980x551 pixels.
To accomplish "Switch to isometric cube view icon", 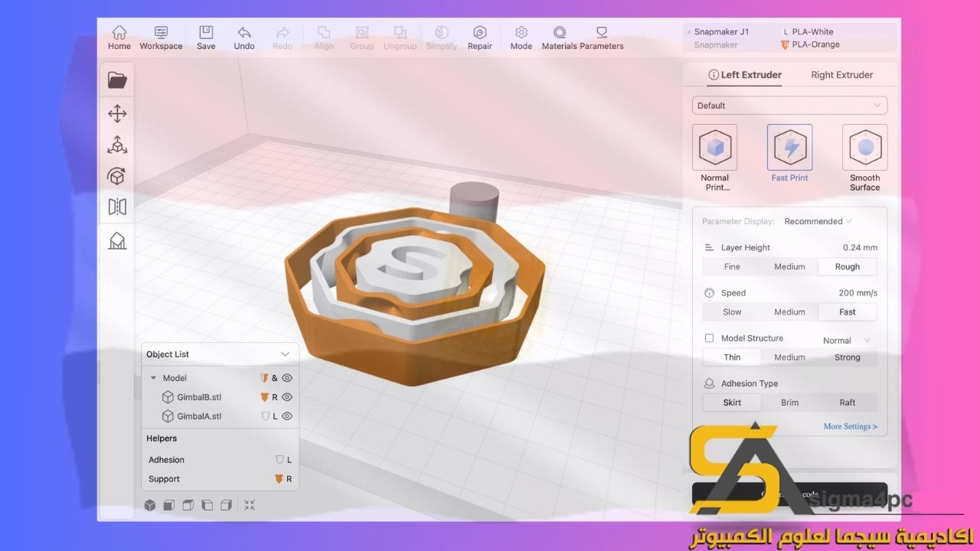I will click(150, 505).
